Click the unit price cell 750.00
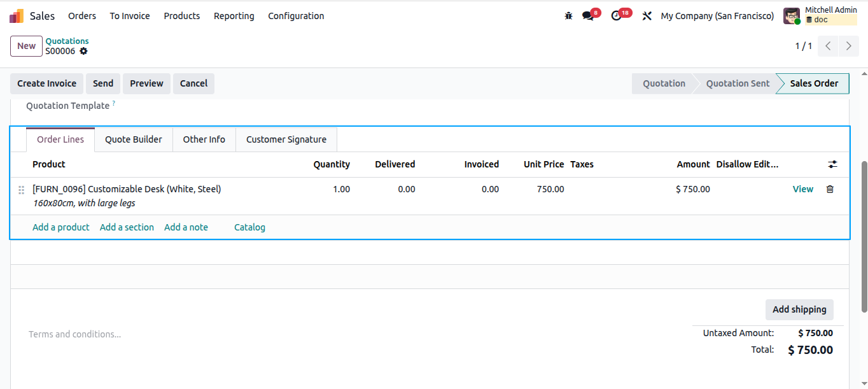 tap(550, 189)
